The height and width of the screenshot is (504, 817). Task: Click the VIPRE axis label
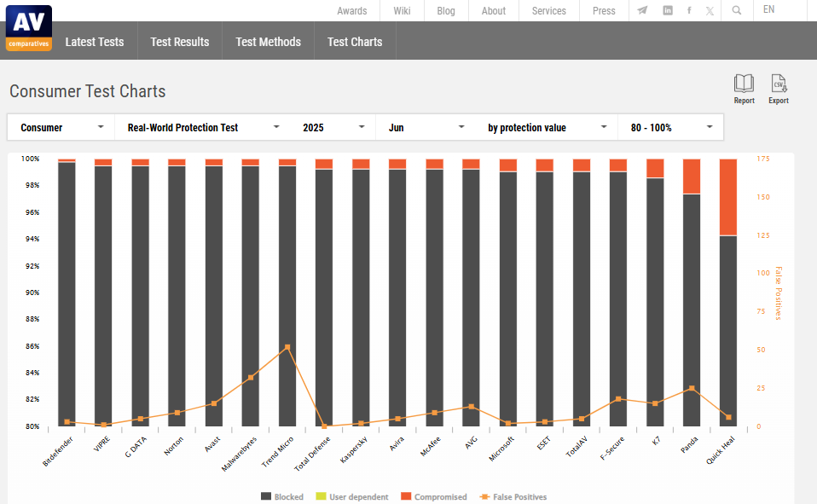tap(102, 443)
